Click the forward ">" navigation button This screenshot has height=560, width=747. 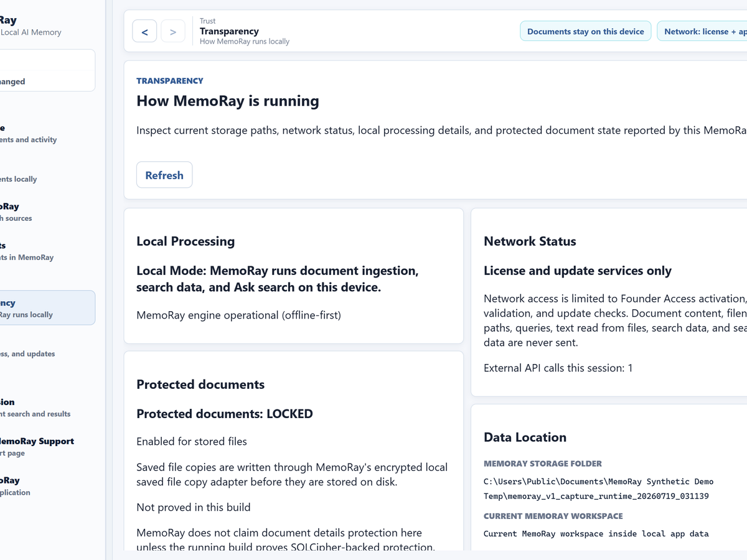pos(173,31)
